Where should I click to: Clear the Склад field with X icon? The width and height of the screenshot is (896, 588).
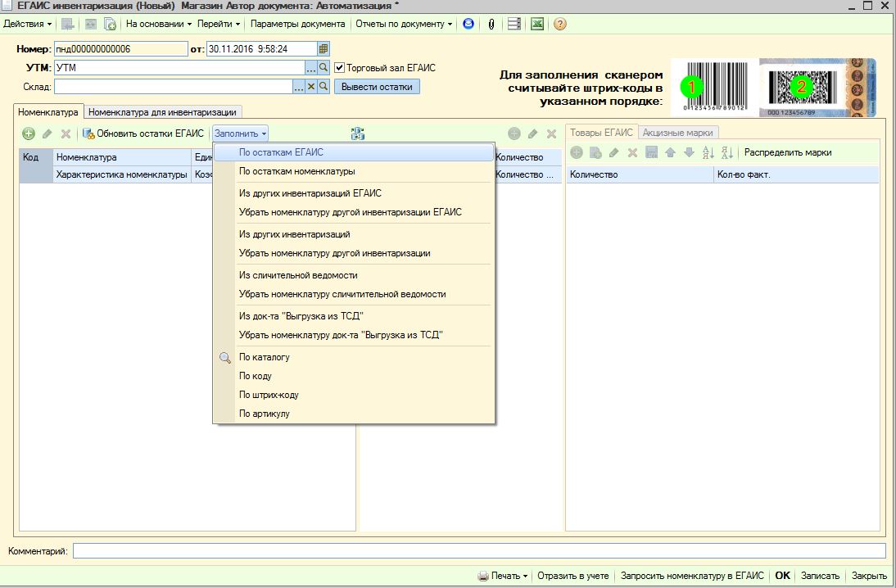point(311,86)
